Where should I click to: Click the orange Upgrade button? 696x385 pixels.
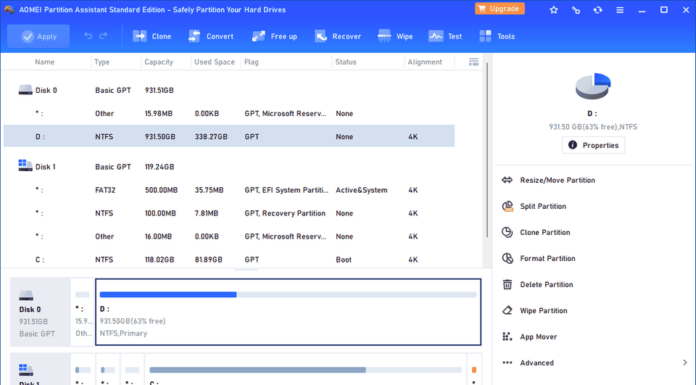(x=500, y=9)
